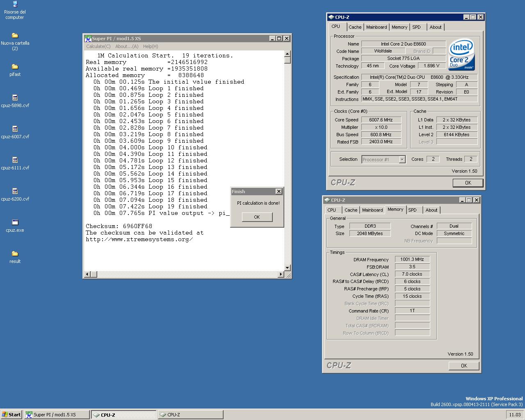Click Level 2 cache value 6144 KBytes
525x420 pixels.
pos(457,135)
